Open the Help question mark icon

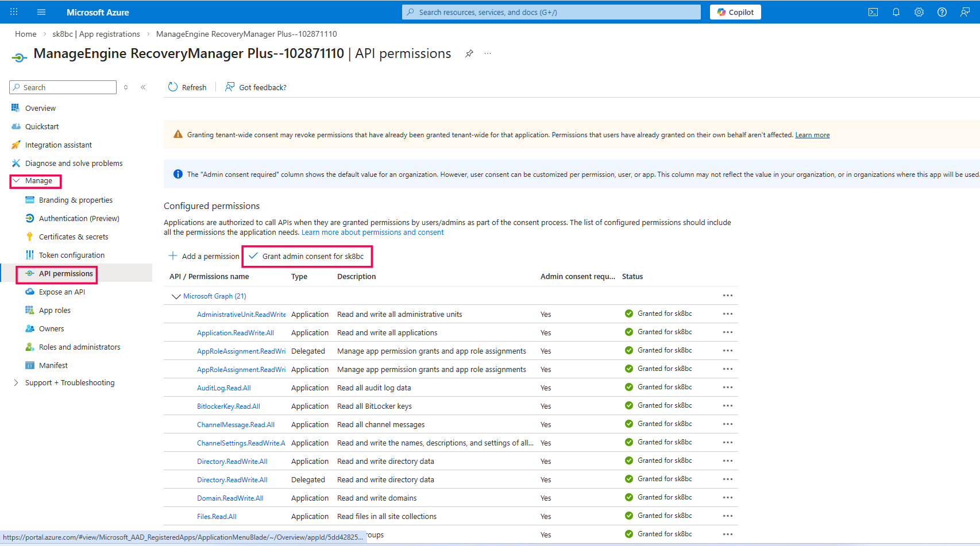point(942,12)
